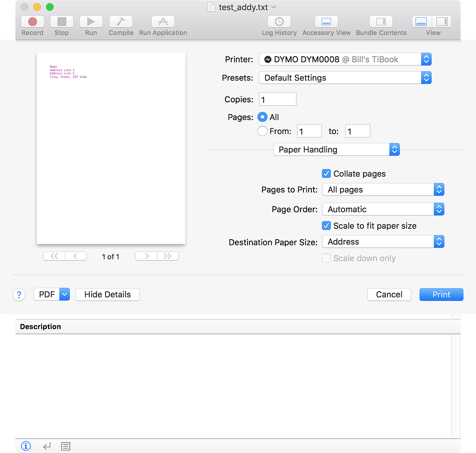Open the Log History
476x453 pixels.
click(x=279, y=22)
